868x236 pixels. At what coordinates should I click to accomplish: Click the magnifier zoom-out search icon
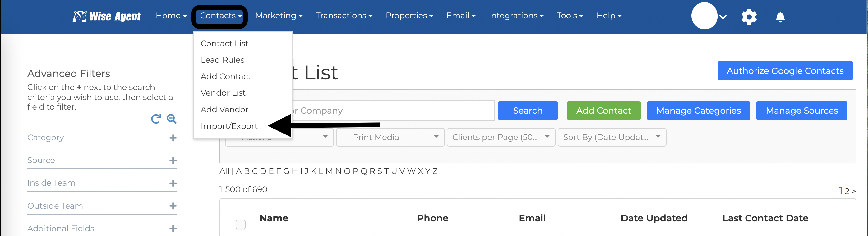(172, 119)
